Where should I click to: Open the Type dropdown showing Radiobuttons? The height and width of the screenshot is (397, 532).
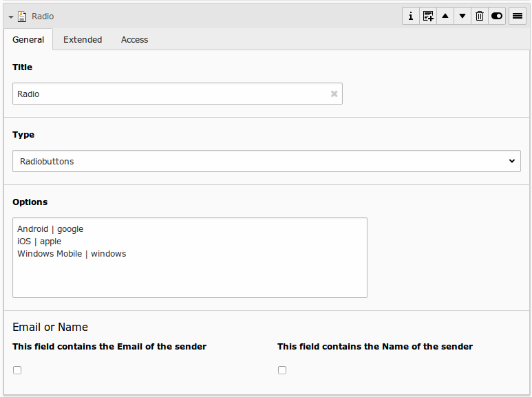point(266,161)
